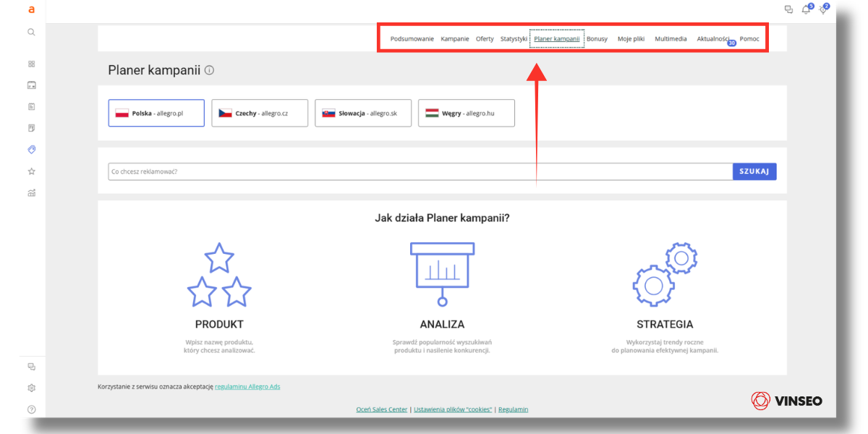This screenshot has width=868, height=434.
Task: Click the orange Allegro logo
Action: click(x=31, y=10)
